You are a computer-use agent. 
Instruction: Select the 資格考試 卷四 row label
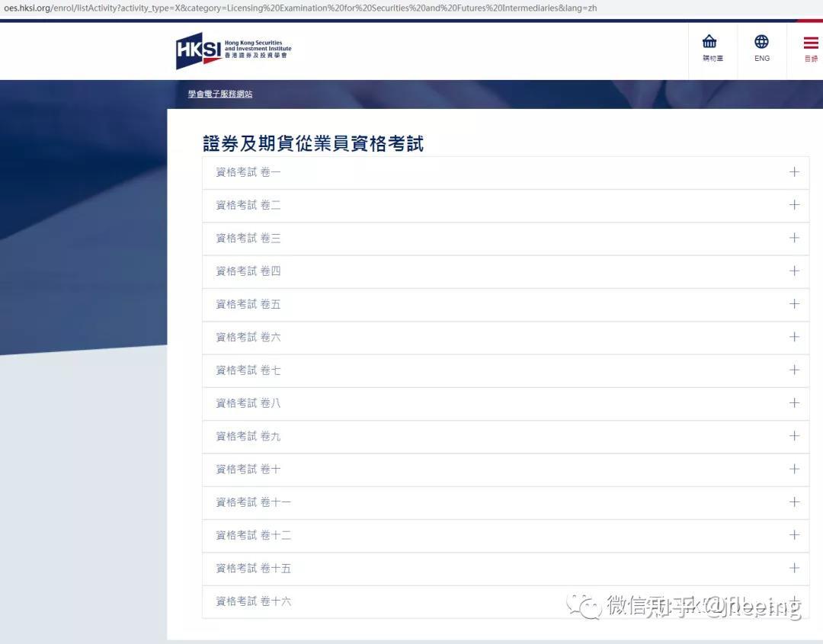click(248, 271)
